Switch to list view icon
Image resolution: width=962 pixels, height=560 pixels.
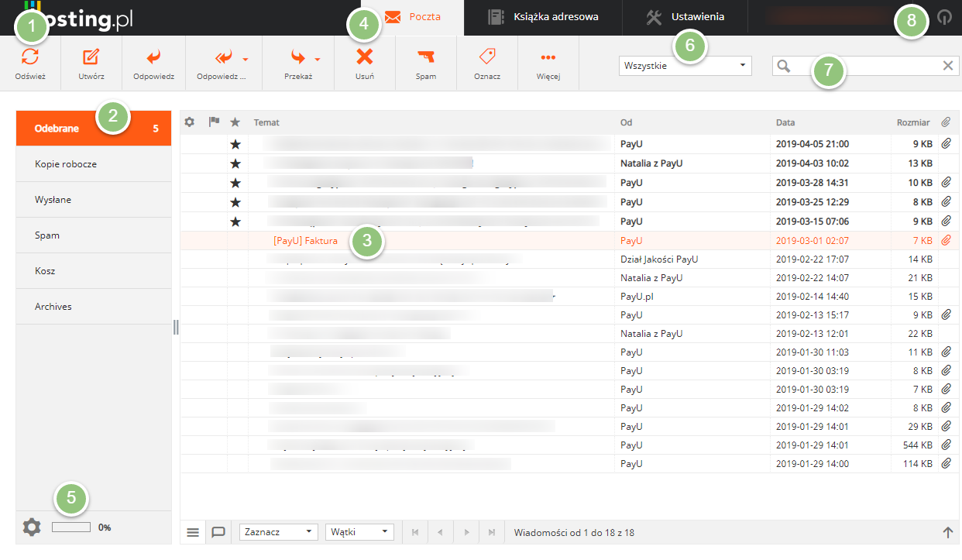coord(193,533)
